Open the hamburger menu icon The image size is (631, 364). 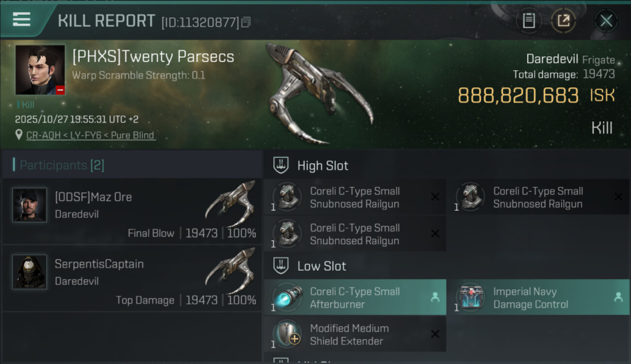pyautogui.click(x=21, y=20)
